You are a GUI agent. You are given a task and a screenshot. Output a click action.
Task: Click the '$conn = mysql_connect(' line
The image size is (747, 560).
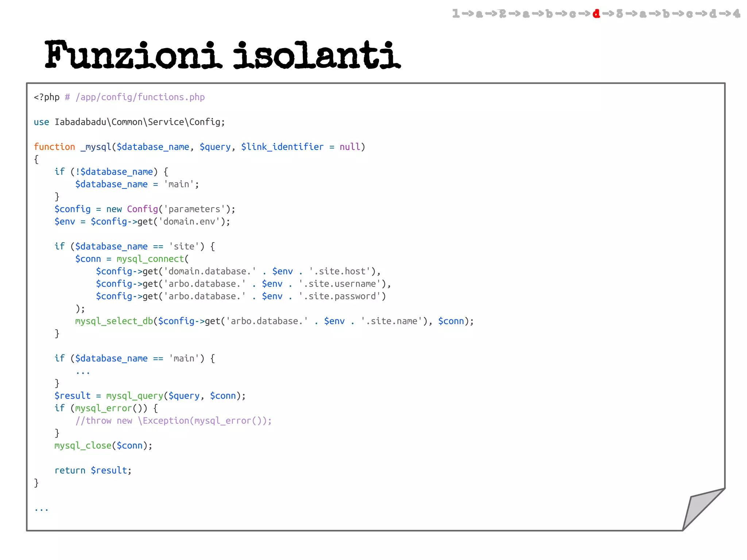tap(132, 259)
